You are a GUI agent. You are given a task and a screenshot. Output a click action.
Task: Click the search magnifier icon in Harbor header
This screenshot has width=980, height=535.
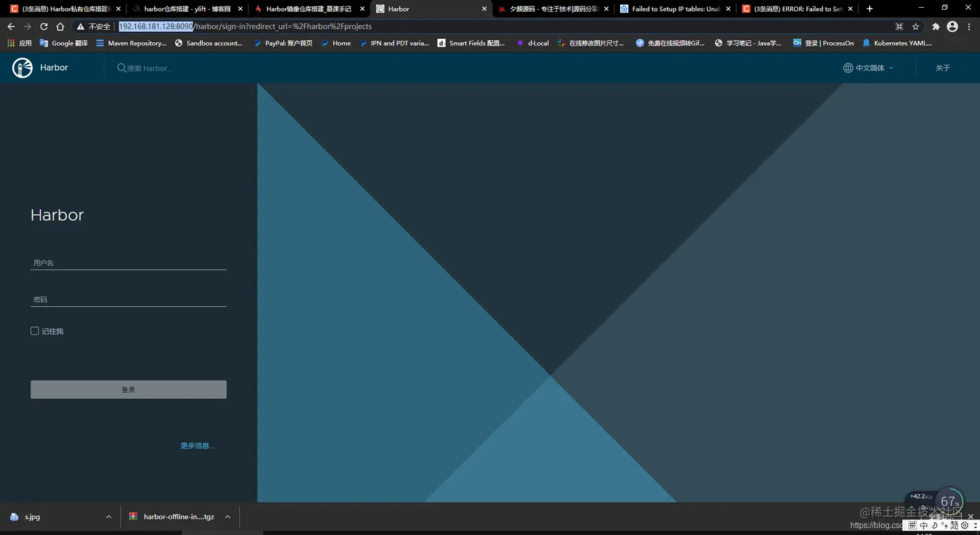[121, 68]
